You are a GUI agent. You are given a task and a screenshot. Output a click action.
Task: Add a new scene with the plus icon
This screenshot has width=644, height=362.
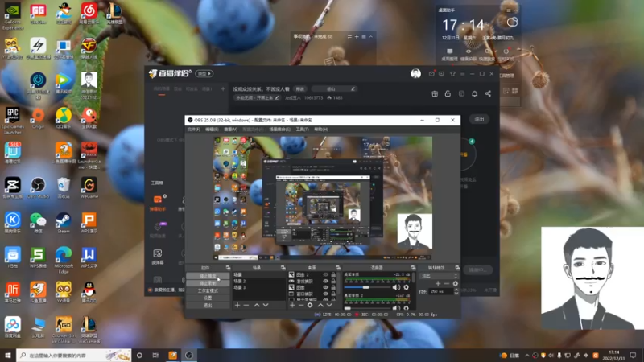click(x=237, y=306)
